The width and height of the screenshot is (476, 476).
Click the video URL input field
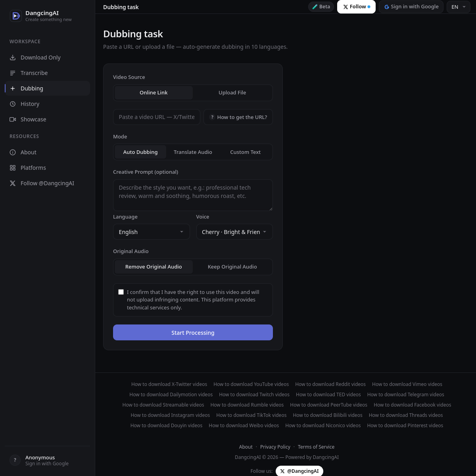(x=157, y=117)
